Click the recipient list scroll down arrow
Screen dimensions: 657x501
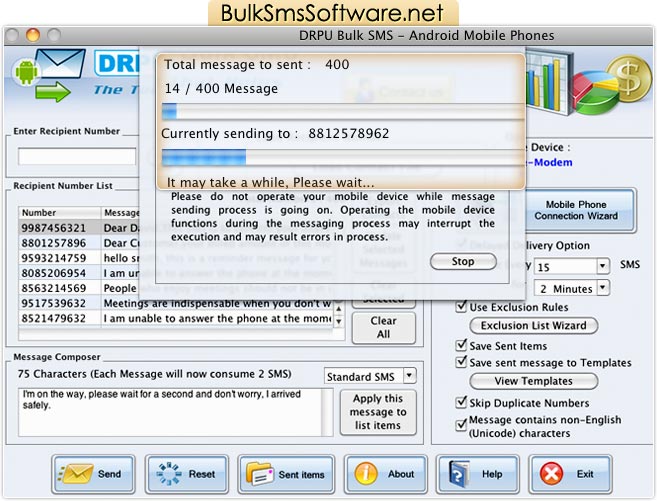(339, 321)
